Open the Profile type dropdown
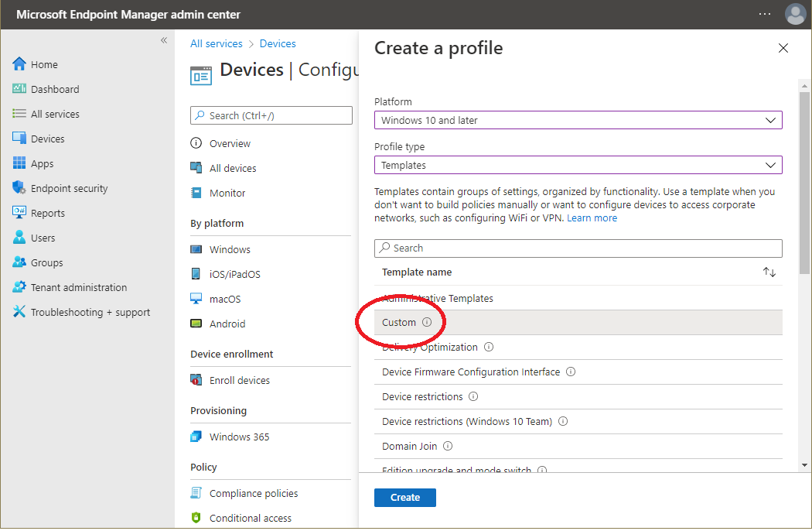The height and width of the screenshot is (531, 812). tap(578, 166)
